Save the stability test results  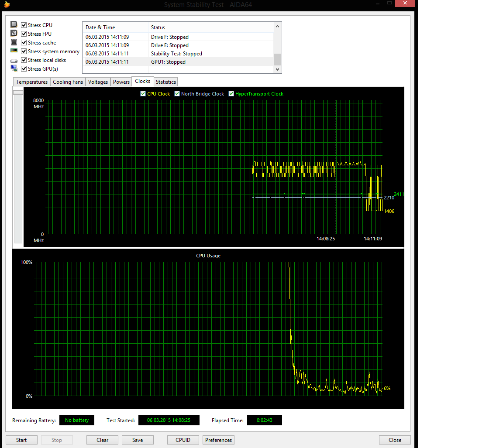(x=138, y=440)
